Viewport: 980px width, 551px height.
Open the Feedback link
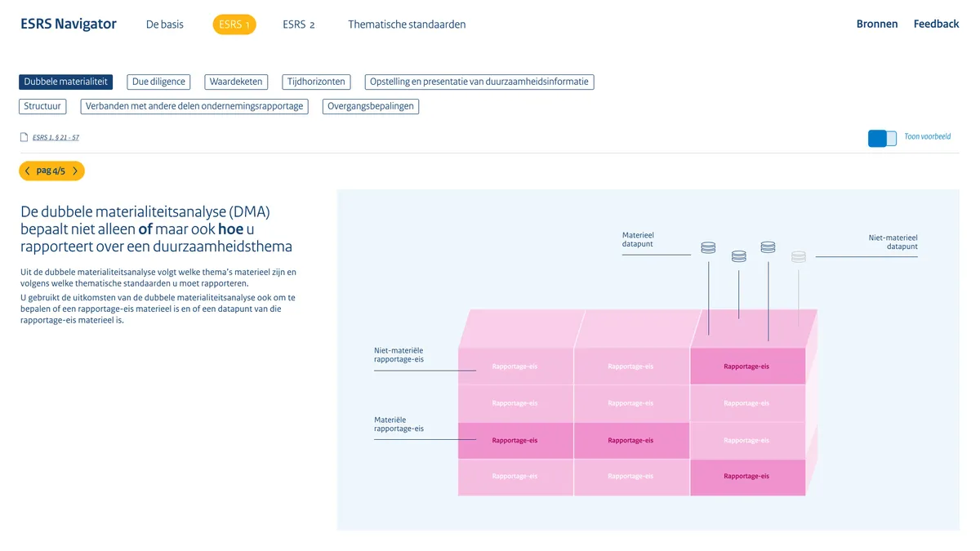coord(936,24)
